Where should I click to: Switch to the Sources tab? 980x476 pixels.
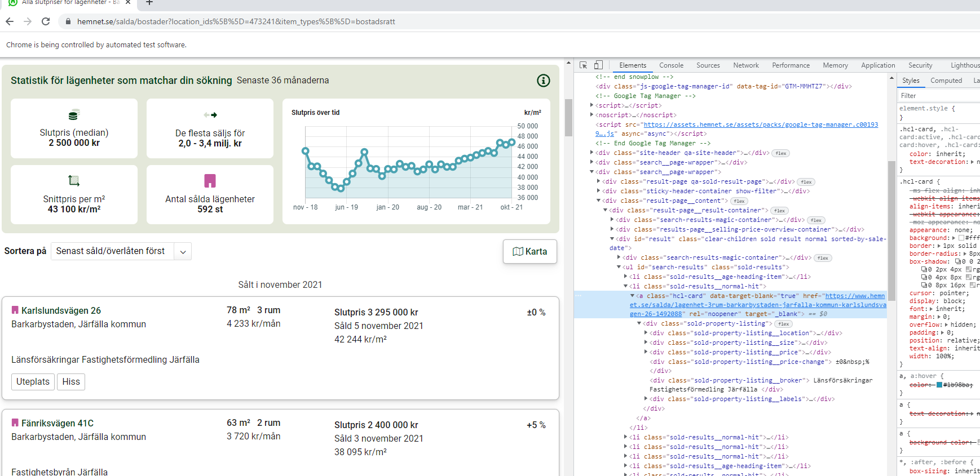click(708, 65)
